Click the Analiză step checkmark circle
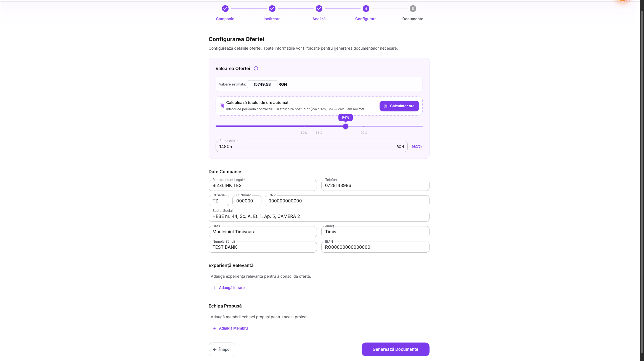This screenshot has width=644, height=361. (x=319, y=9)
